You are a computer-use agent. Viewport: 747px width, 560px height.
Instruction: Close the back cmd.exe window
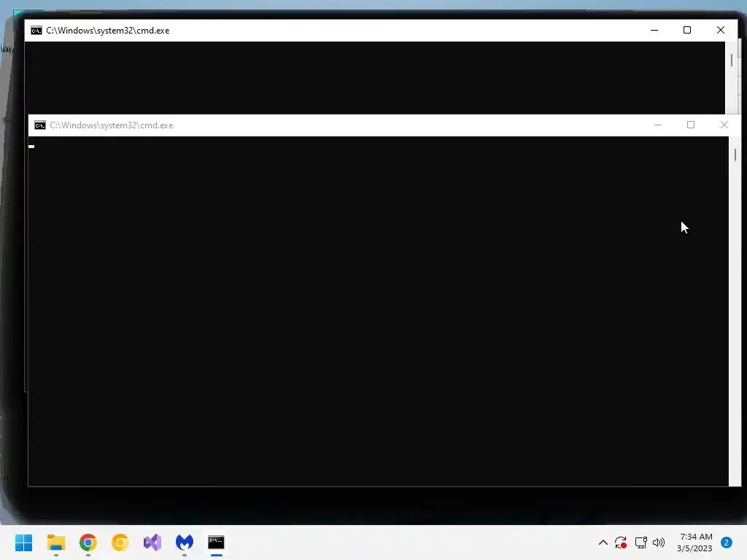point(720,30)
